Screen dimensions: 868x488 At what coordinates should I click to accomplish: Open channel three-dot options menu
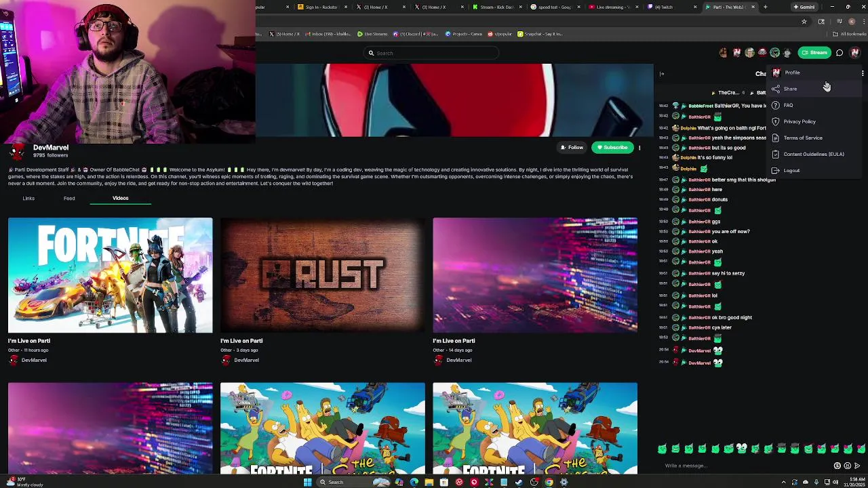[x=639, y=147]
